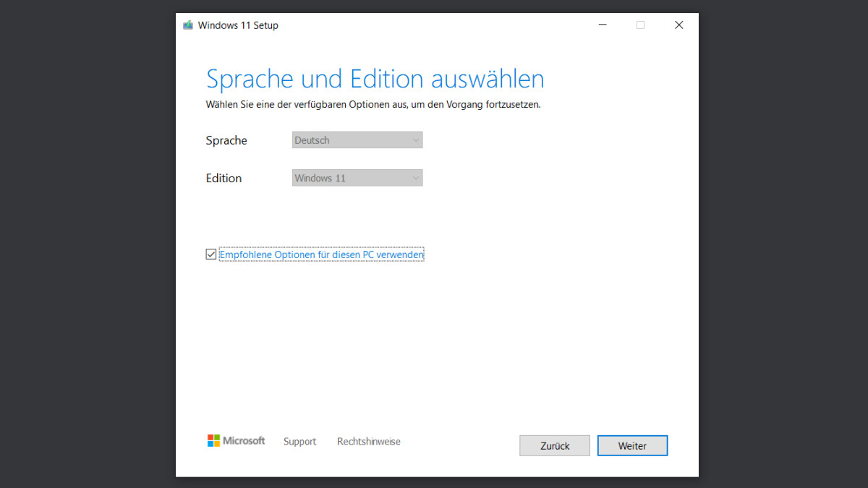This screenshot has width=868, height=488.
Task: Click the 'Sprache' field label
Action: 226,140
